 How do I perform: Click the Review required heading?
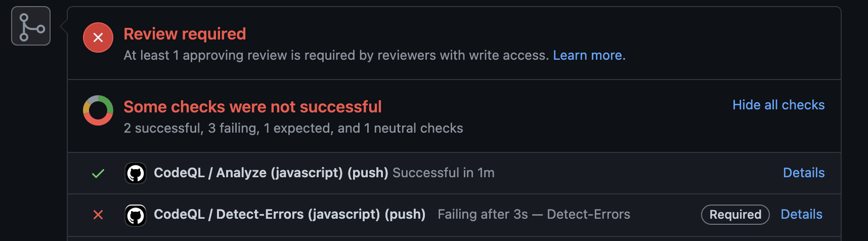(185, 34)
